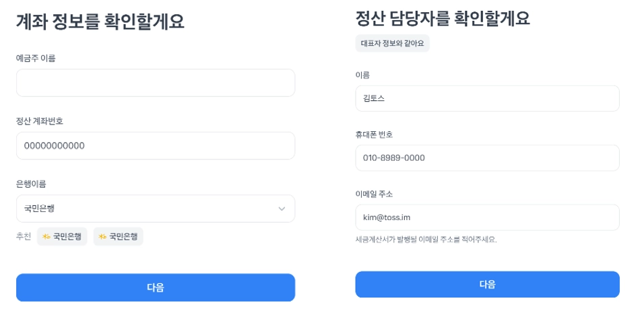
Task: Click the 이메일 주소 field with kim@toss.im
Action: point(486,217)
